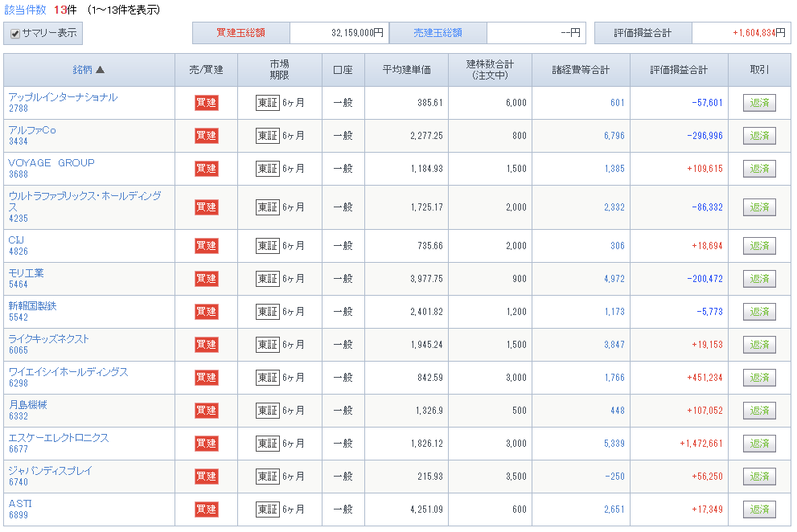Click 買建 badge in VOYAGE GROUP row

click(x=207, y=169)
